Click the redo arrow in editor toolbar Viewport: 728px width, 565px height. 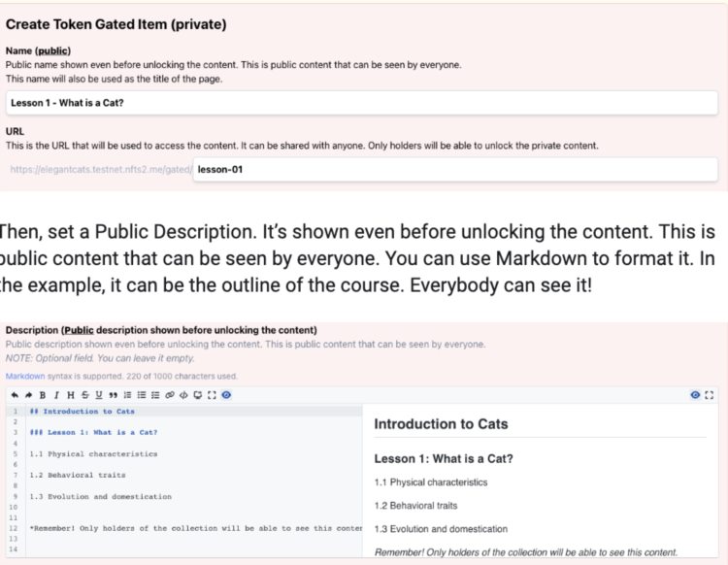pos(27,395)
